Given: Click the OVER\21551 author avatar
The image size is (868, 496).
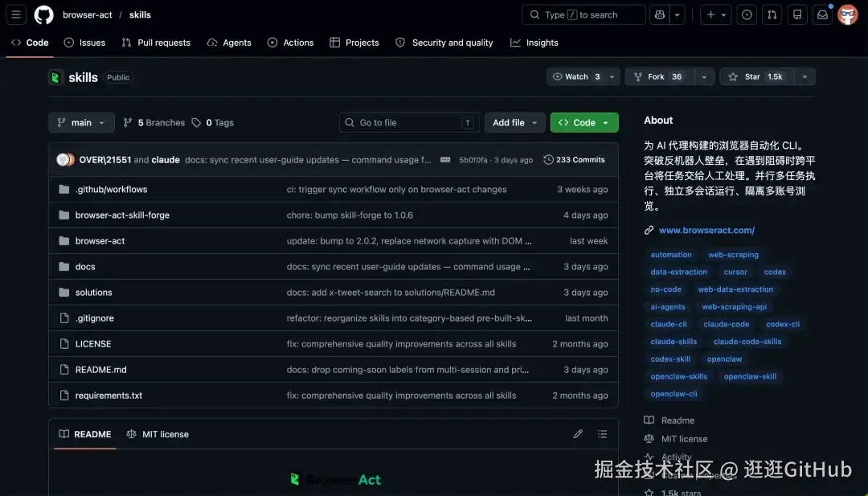Looking at the screenshot, I should 63,160.
